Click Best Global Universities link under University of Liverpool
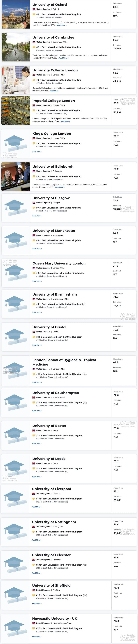 pyautogui.click(x=53, y=502)
